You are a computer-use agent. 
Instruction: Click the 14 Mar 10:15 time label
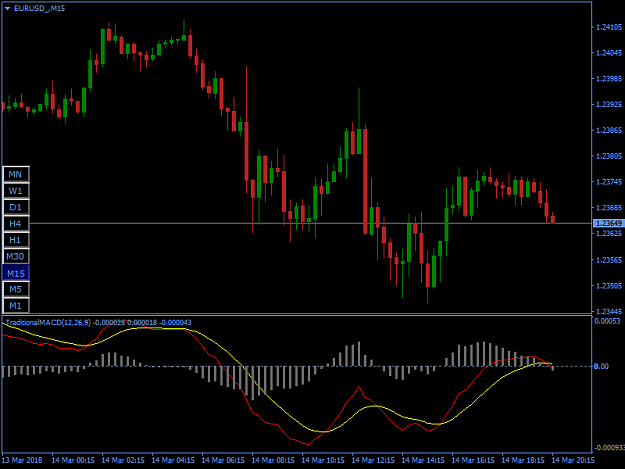pyautogui.click(x=323, y=460)
